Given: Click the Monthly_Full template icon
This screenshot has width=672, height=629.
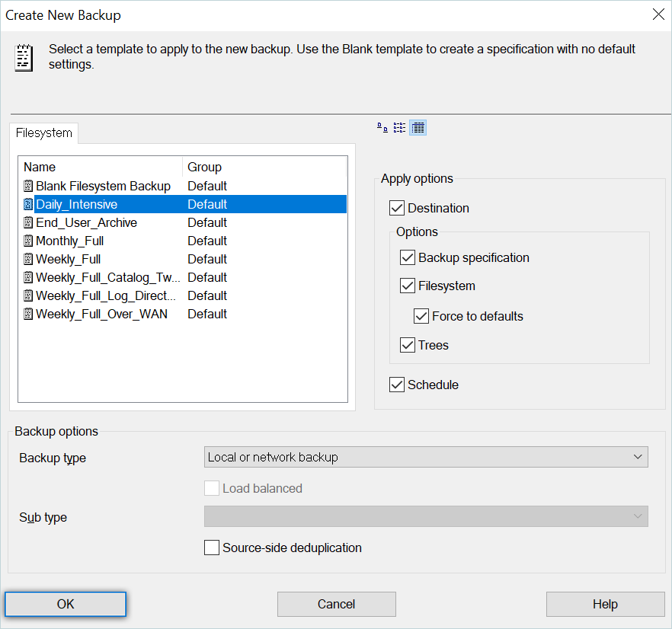Looking at the screenshot, I should [x=28, y=241].
